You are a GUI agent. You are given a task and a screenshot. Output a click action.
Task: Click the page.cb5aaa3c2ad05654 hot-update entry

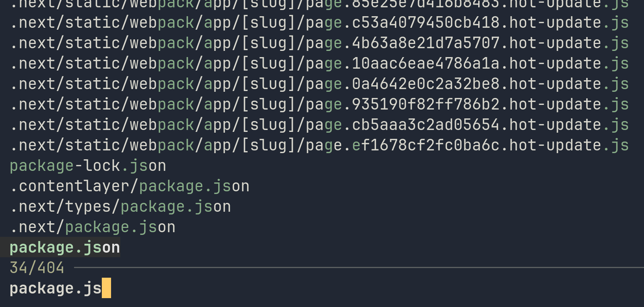pos(319,125)
